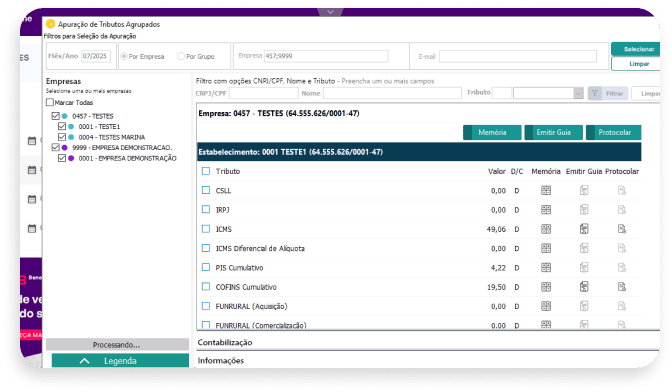Click the Mês/Ano input field

point(96,56)
